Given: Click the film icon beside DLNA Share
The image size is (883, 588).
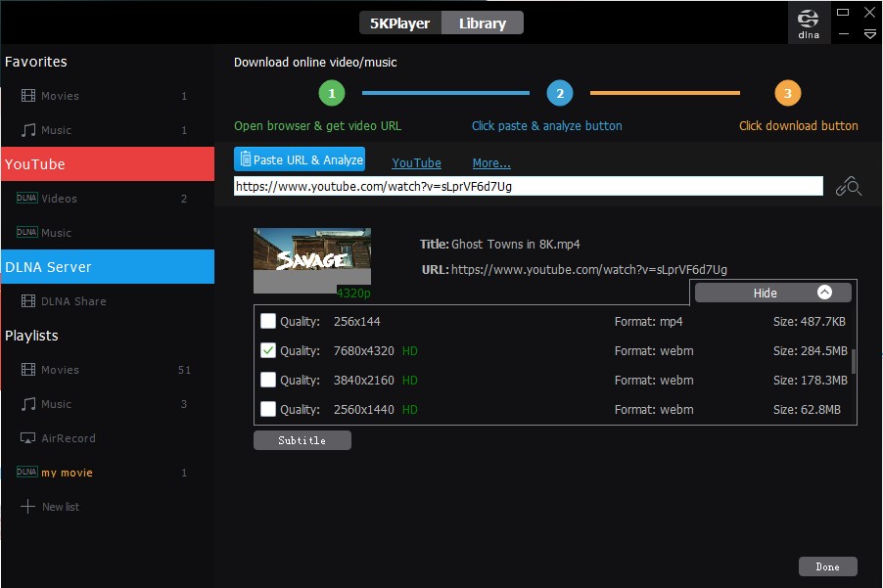Looking at the screenshot, I should click(x=28, y=301).
